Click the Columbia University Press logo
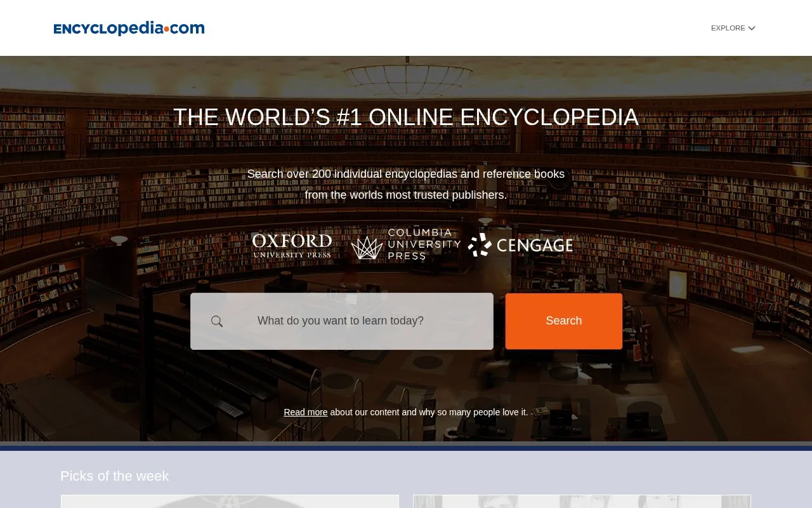The height and width of the screenshot is (508, 812). click(406, 245)
